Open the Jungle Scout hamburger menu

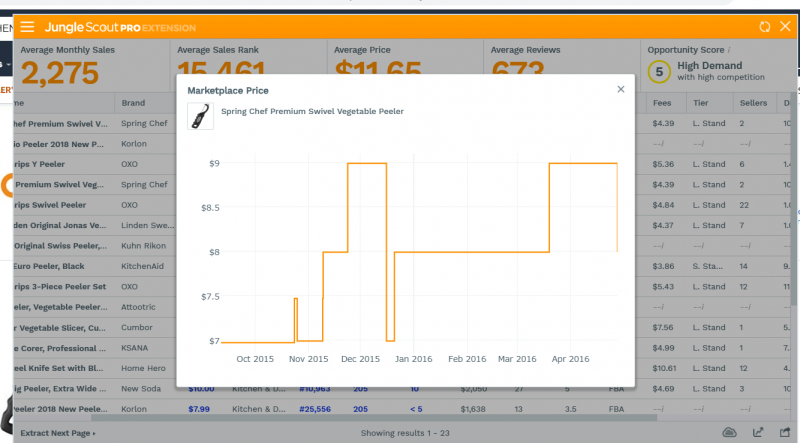27,27
